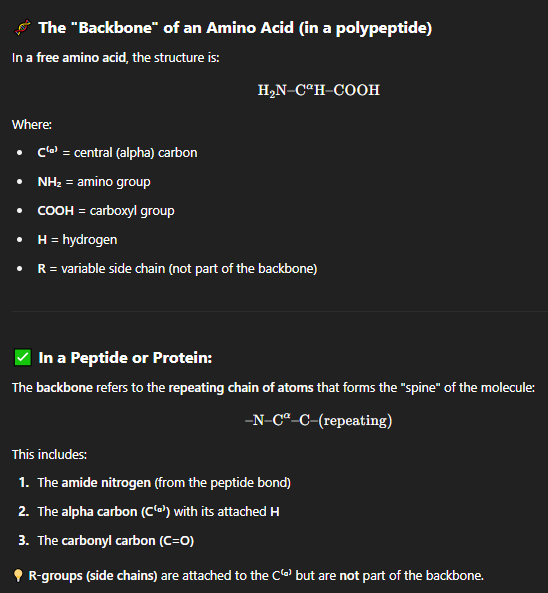Screen dimensions: 548x593
Task: Click the –N–Cα–C–(repeating) formula
Action: click(x=318, y=420)
